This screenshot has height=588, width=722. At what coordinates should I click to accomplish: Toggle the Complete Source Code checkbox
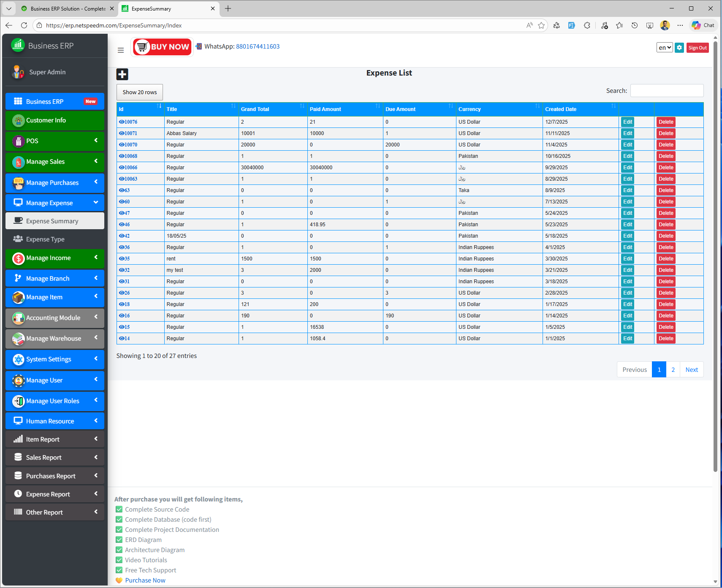point(119,509)
